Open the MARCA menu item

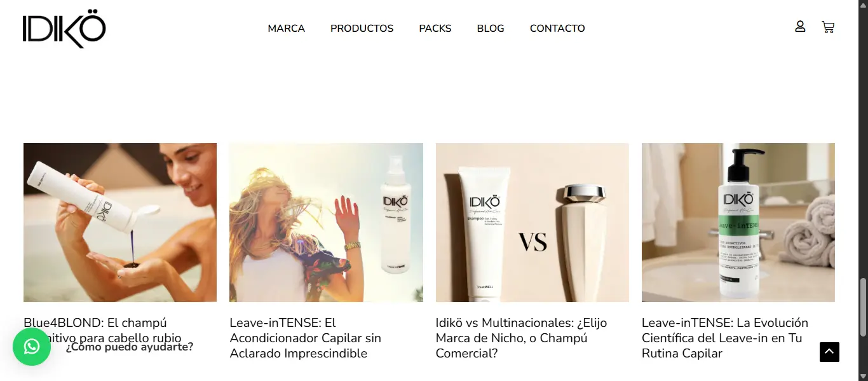click(286, 29)
